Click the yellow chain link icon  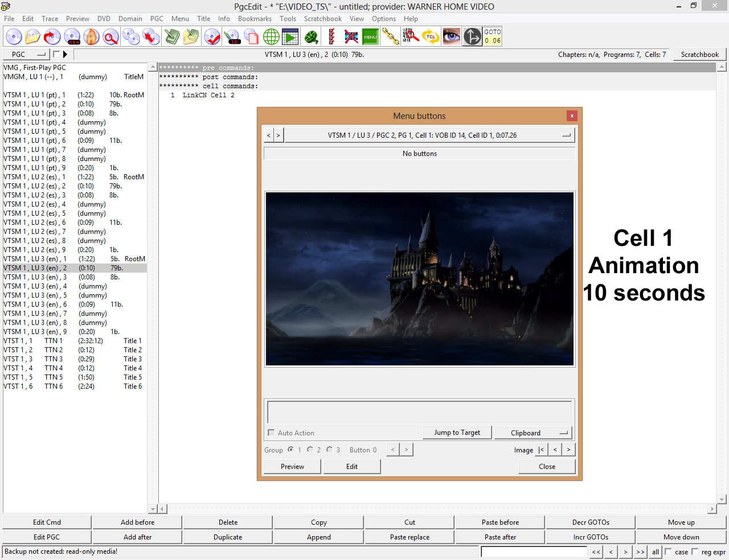click(391, 37)
